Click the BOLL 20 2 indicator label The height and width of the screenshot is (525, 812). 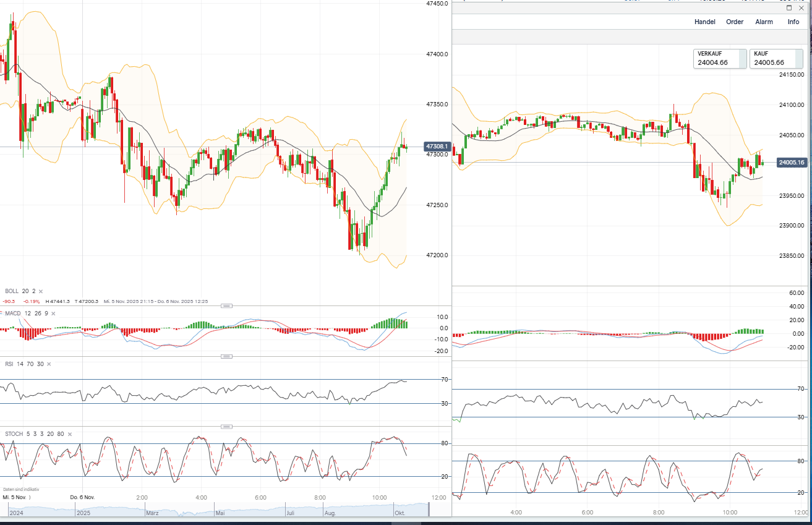[19, 291]
